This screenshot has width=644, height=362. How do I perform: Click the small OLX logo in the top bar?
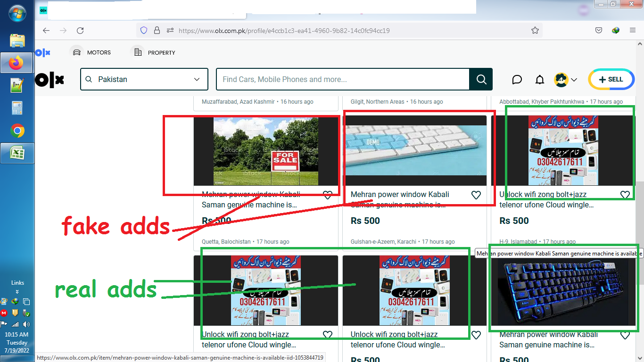[x=43, y=53]
